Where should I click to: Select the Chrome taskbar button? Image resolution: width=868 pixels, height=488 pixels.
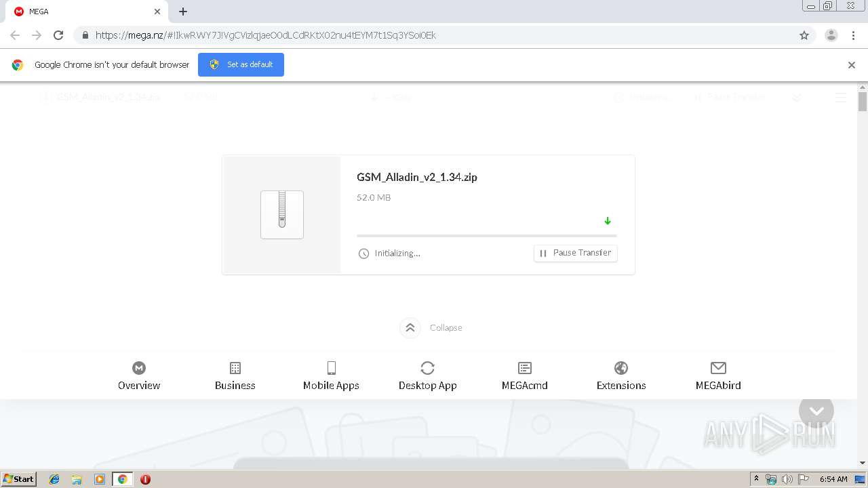(122, 479)
